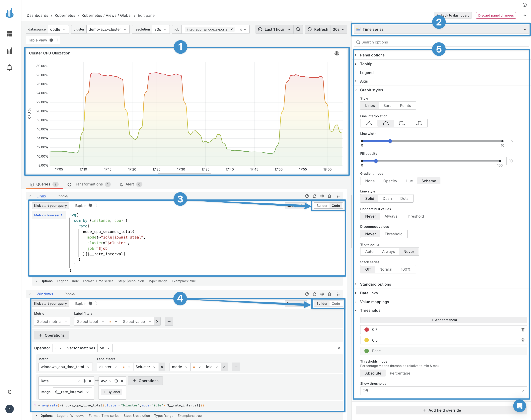The width and height of the screenshot is (531, 420).
Task: Hide the Windows query with eye icon
Action: tap(322, 294)
